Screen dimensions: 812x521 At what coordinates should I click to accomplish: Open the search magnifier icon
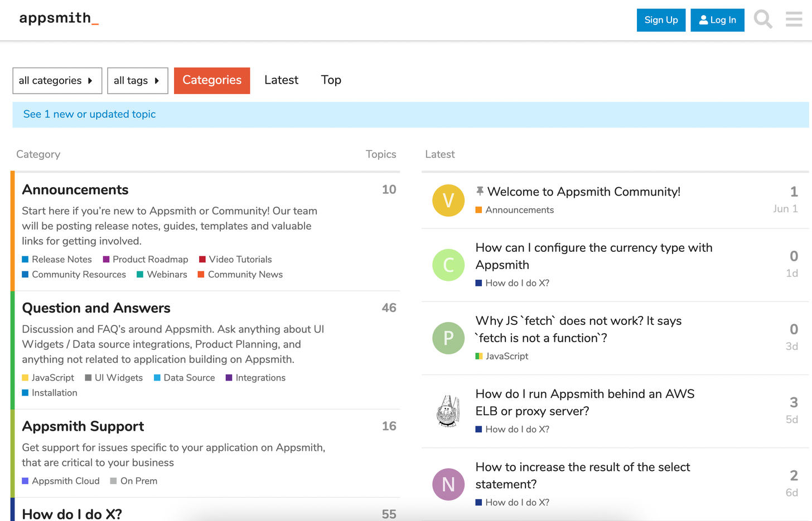(x=762, y=20)
